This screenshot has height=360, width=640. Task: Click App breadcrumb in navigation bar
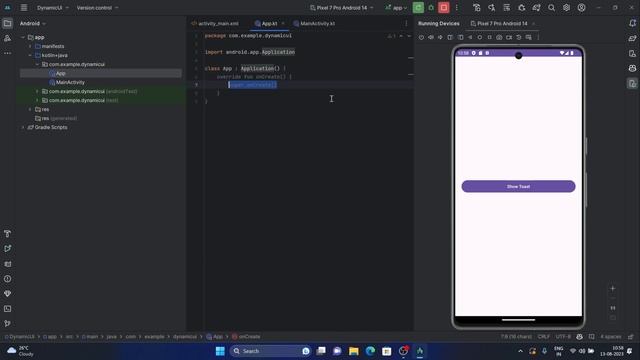(215, 337)
